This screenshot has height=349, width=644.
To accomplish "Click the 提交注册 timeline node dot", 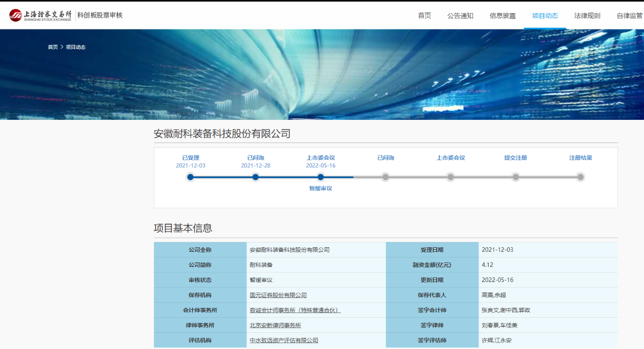I will coord(516,177).
